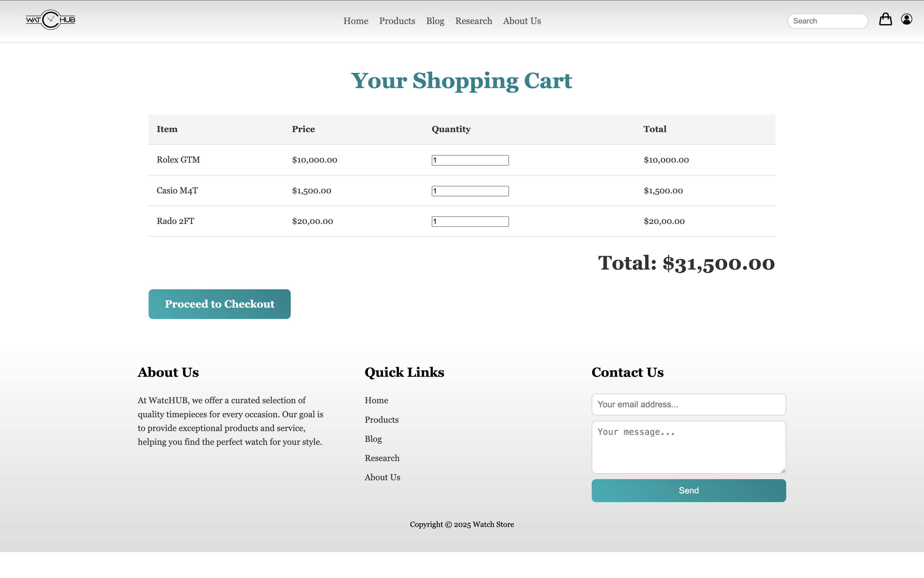This screenshot has height=578, width=924.
Task: Click the Copyright 2025 Watch Store text
Action: pyautogui.click(x=462, y=525)
